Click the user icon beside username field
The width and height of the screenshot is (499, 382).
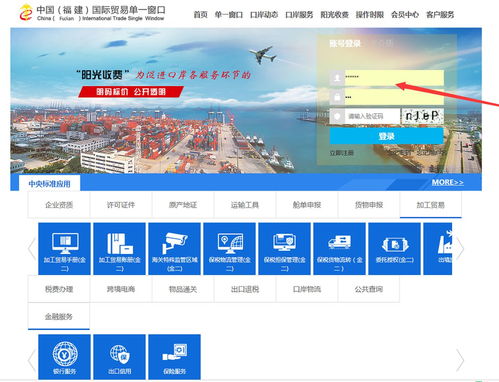click(x=337, y=78)
